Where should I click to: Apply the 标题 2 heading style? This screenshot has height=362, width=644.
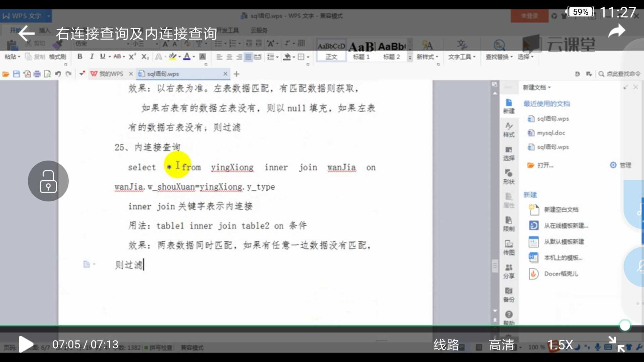tap(392, 51)
